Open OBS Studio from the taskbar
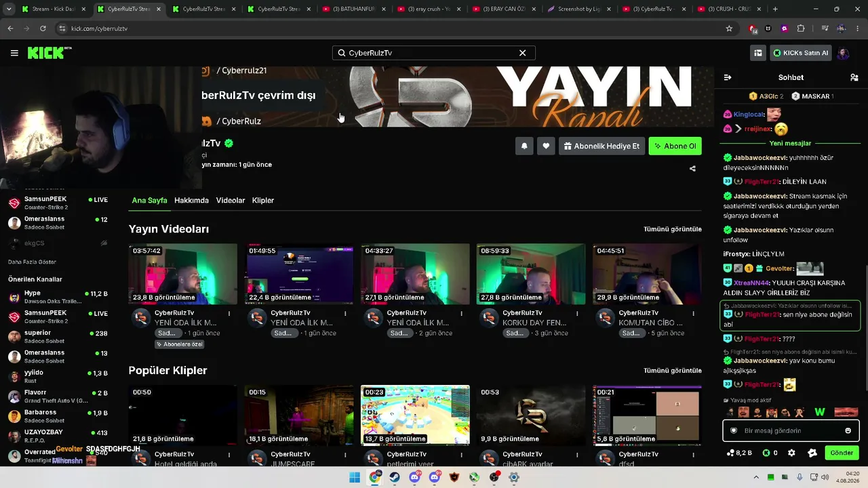Screen dimensions: 868x488 coord(494,477)
